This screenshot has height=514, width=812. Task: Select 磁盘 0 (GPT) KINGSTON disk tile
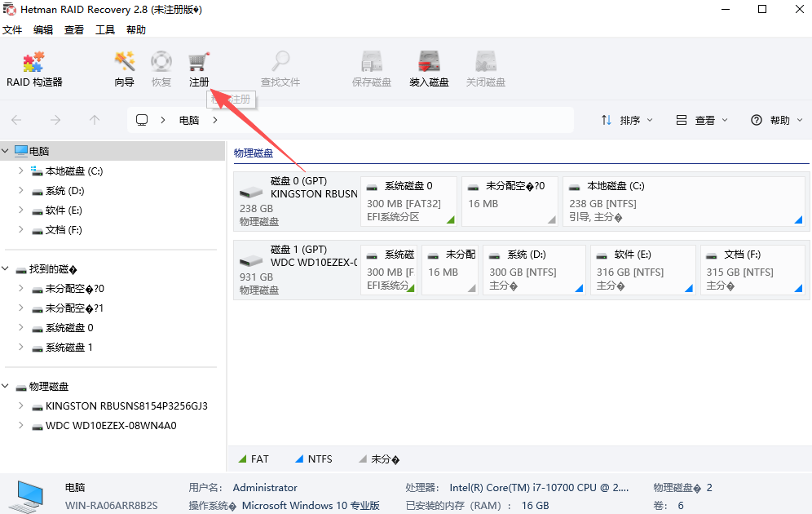point(297,202)
